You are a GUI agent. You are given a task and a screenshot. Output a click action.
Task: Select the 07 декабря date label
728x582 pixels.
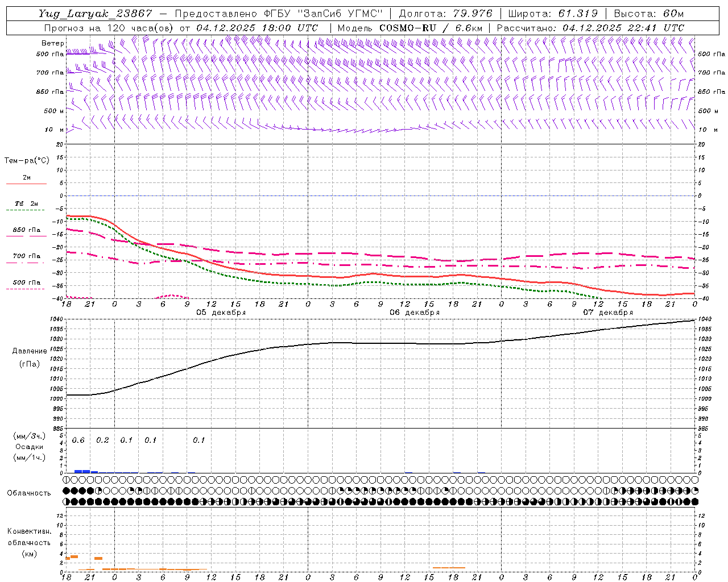point(608,313)
